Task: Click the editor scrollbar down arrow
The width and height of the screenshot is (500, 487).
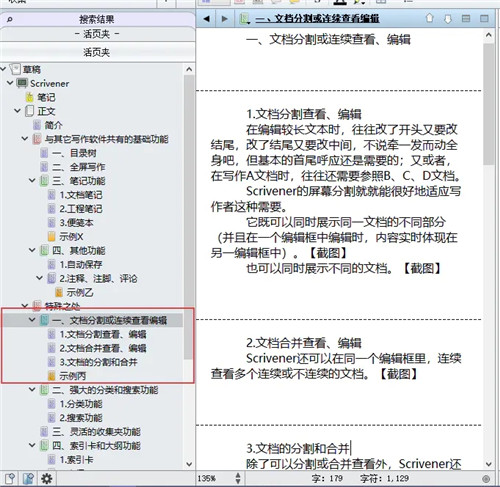Action: [489, 464]
